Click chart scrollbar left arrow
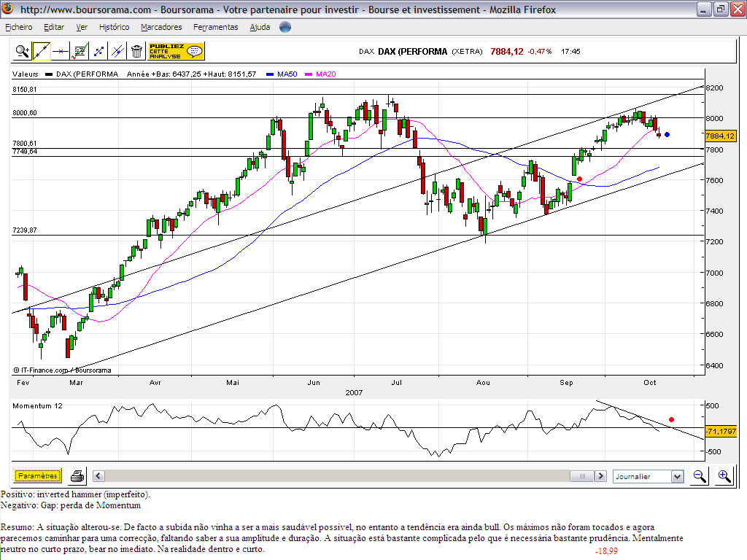 [98, 475]
